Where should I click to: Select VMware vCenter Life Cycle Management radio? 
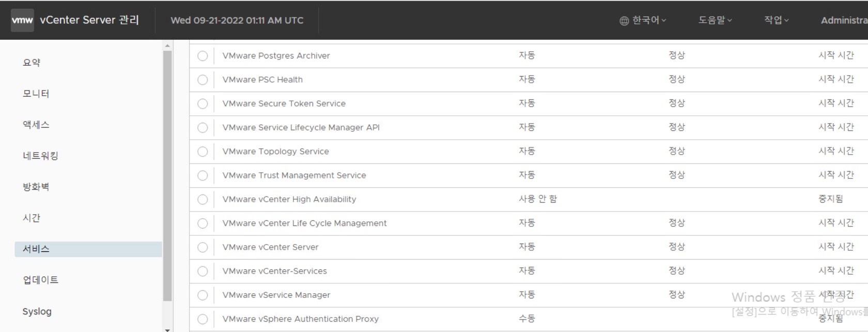click(x=203, y=223)
